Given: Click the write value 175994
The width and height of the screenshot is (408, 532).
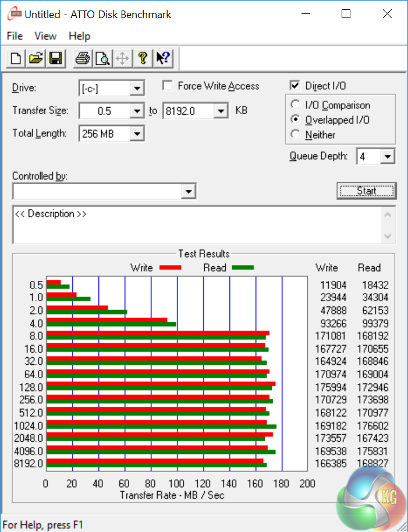Looking at the screenshot, I should (x=331, y=387).
